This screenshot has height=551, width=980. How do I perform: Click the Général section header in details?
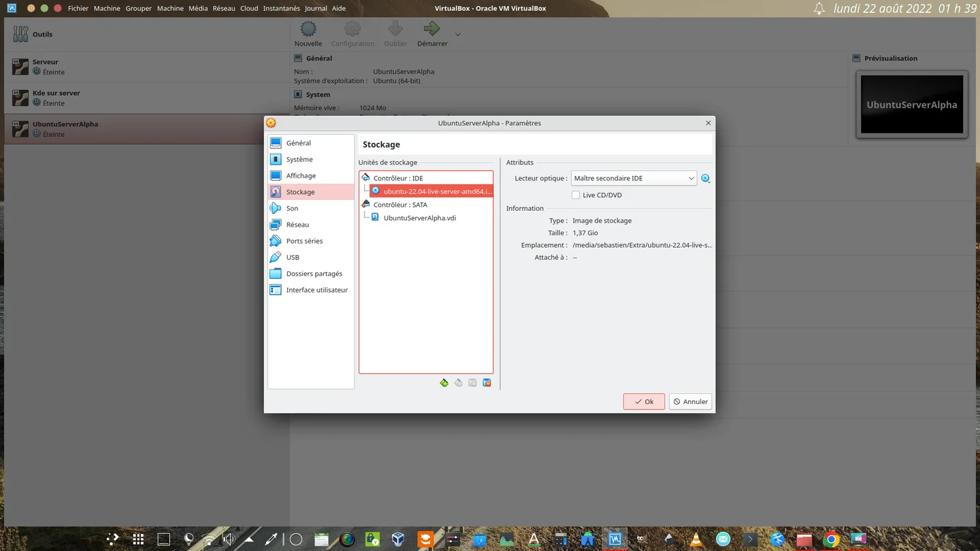tap(319, 59)
